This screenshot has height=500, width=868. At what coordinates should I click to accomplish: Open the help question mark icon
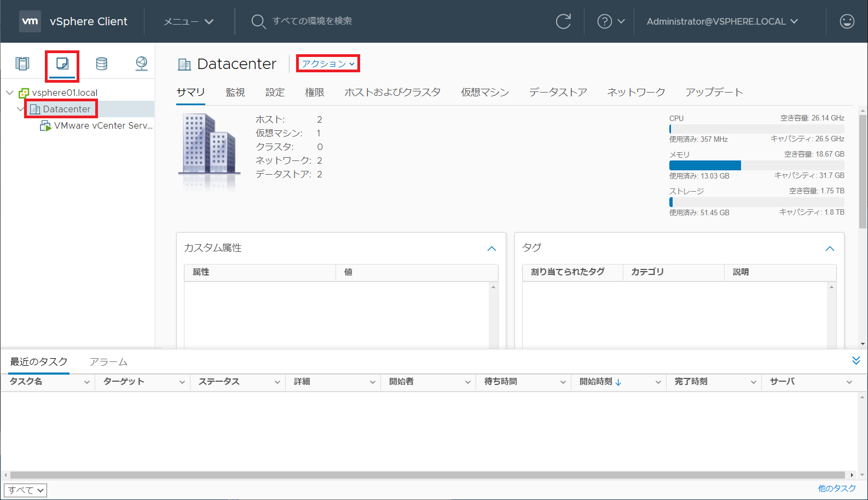[604, 21]
